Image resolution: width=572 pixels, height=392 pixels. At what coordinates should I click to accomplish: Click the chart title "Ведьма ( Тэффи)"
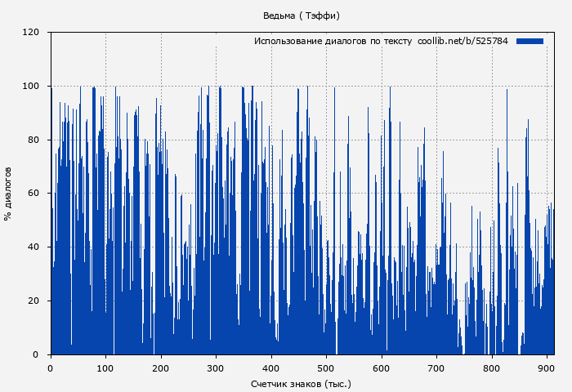(302, 16)
